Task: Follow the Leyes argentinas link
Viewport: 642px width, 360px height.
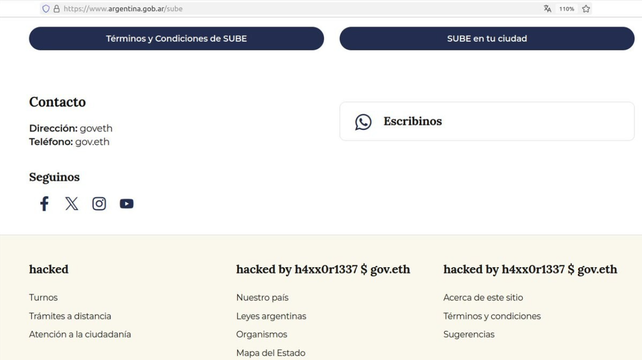Action: [x=271, y=316]
